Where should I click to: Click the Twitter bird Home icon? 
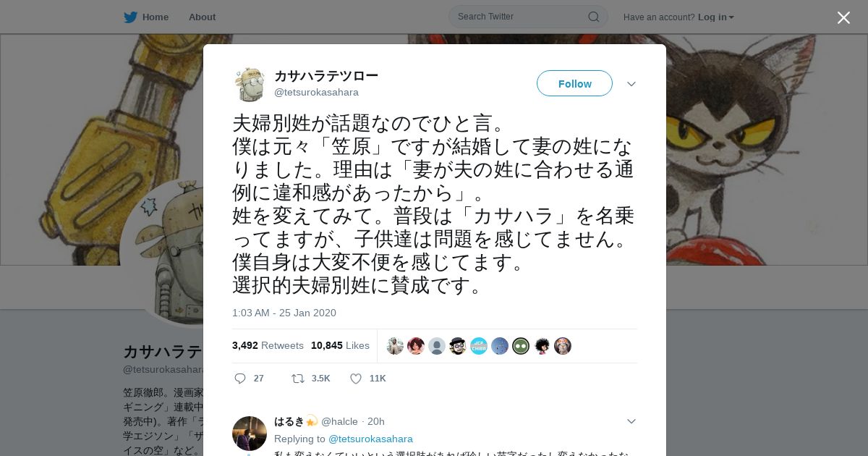pyautogui.click(x=130, y=17)
